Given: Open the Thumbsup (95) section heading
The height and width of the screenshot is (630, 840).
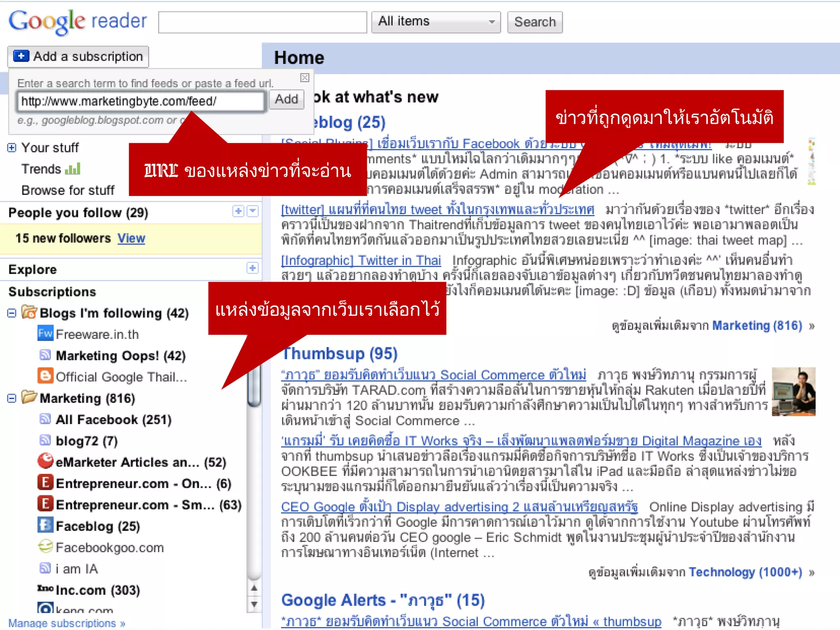Looking at the screenshot, I should 340,354.
